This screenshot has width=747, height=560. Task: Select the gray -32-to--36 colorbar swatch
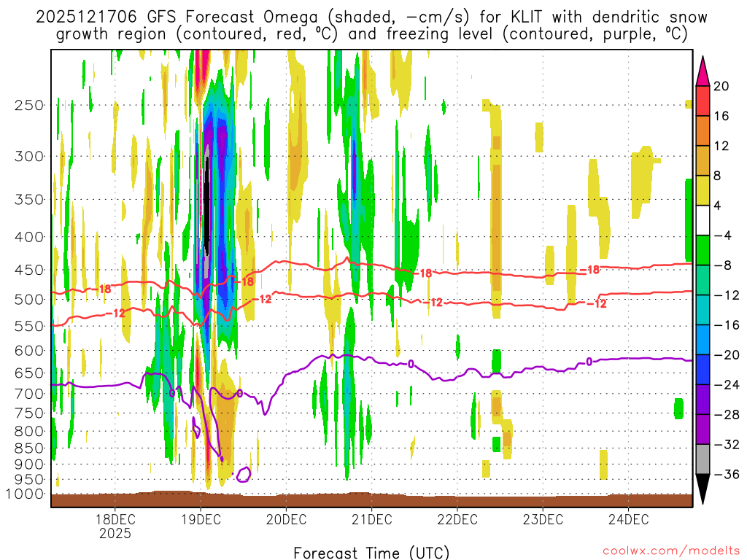(x=703, y=459)
